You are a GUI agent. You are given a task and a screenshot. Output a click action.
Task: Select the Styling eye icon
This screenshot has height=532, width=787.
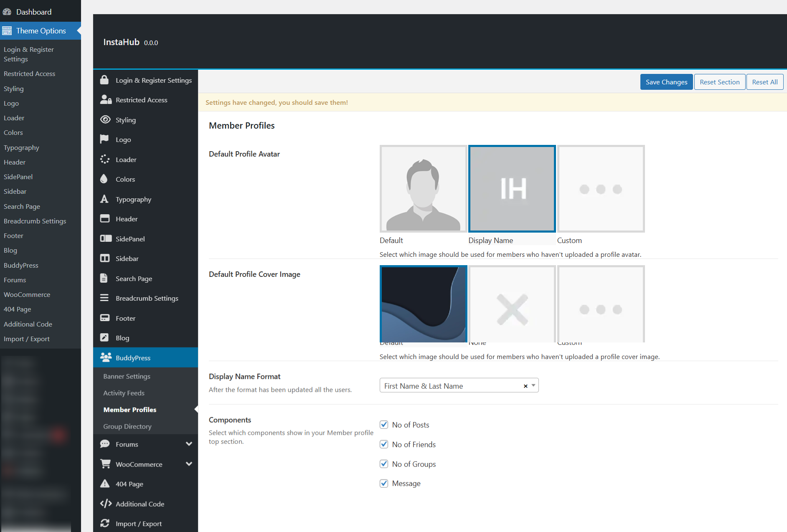click(x=105, y=120)
